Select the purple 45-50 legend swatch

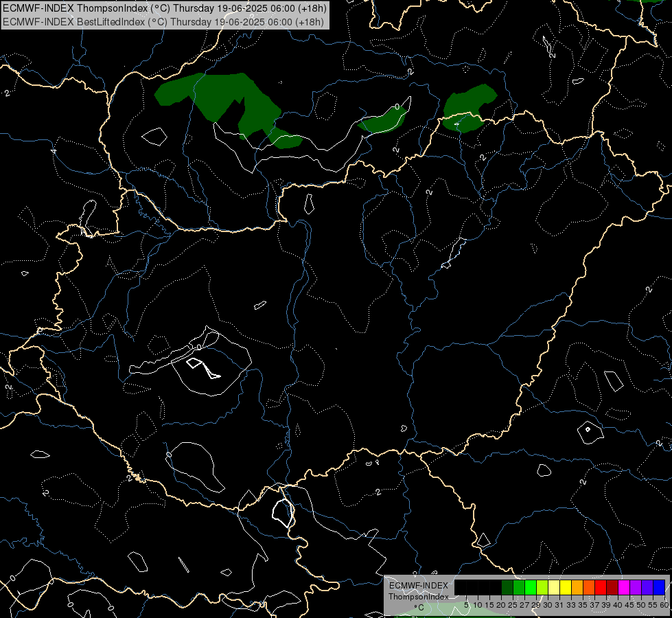click(636, 588)
